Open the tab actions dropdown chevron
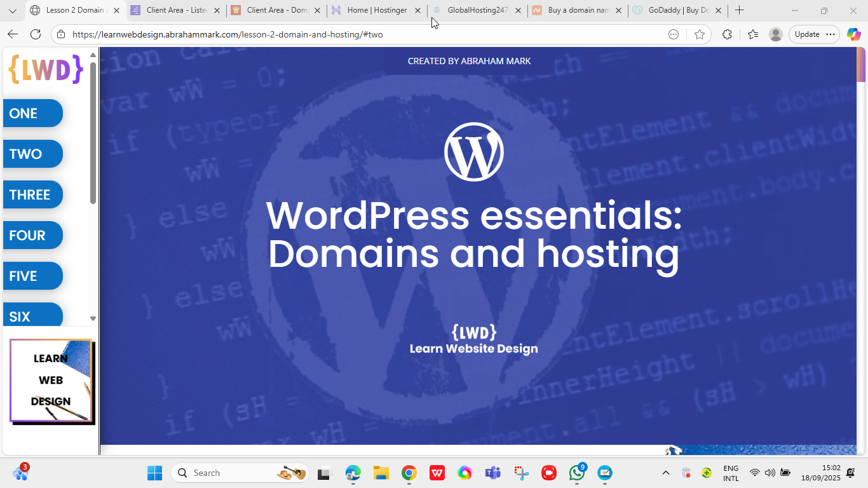Viewport: 868px width, 488px height. 12,11
